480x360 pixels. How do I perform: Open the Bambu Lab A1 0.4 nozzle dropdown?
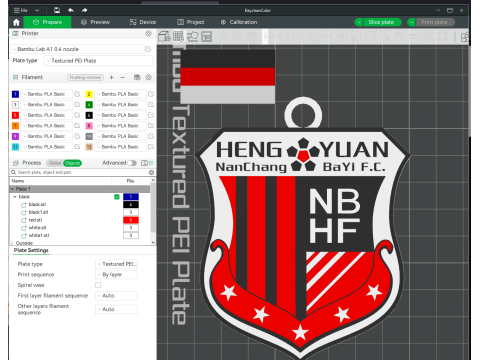77,49
